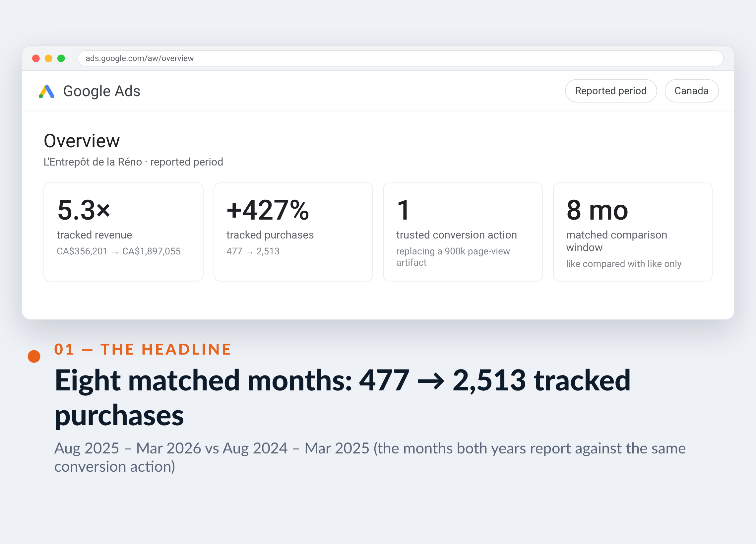Open the 8 mo comparison window card
The image size is (756, 544).
[633, 232]
